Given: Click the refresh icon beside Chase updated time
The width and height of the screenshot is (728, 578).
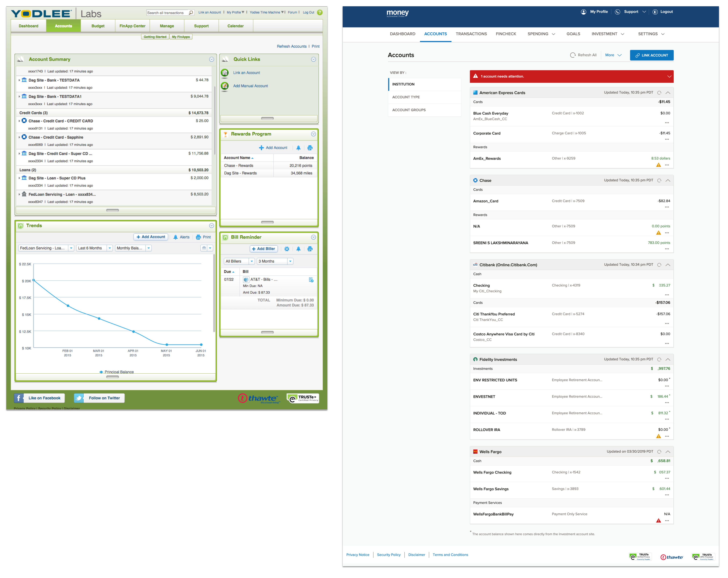Looking at the screenshot, I should click(x=659, y=180).
